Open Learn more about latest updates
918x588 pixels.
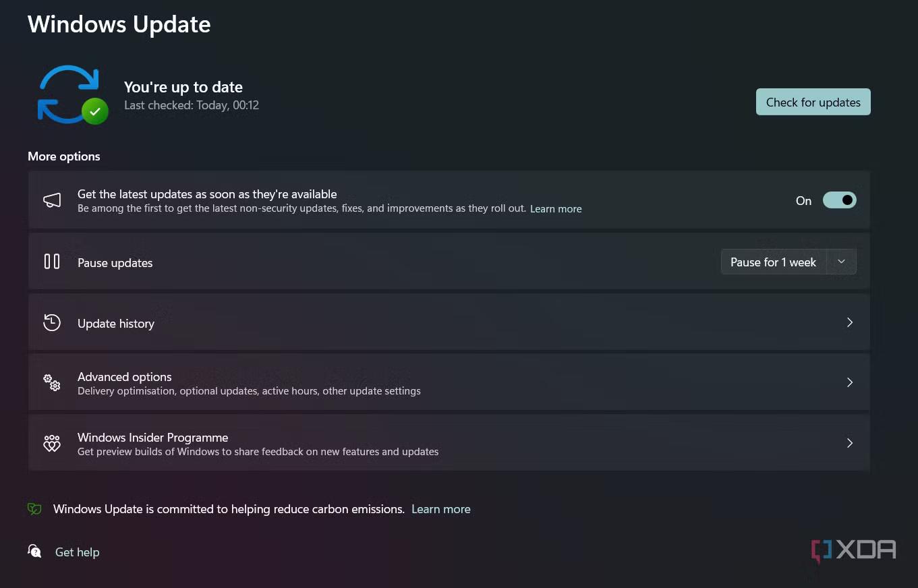click(555, 208)
